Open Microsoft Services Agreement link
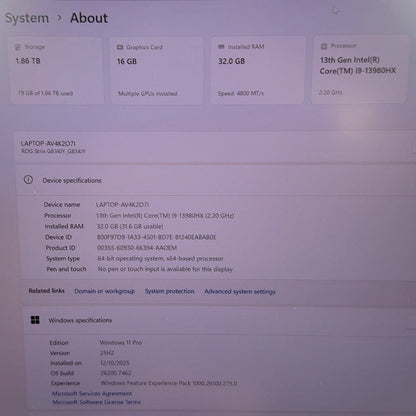The image size is (416, 416). pos(92,393)
